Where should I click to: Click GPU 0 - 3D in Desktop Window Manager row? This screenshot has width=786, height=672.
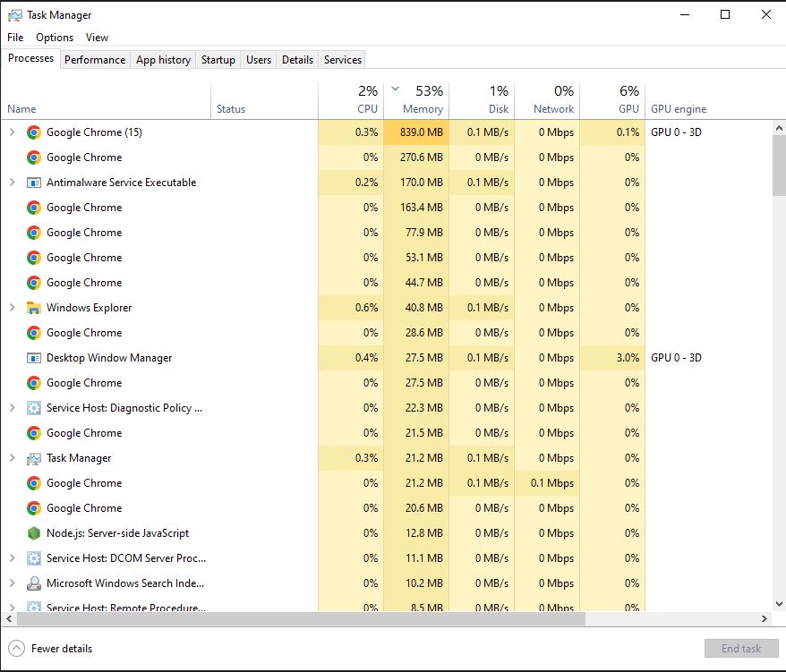tap(676, 358)
